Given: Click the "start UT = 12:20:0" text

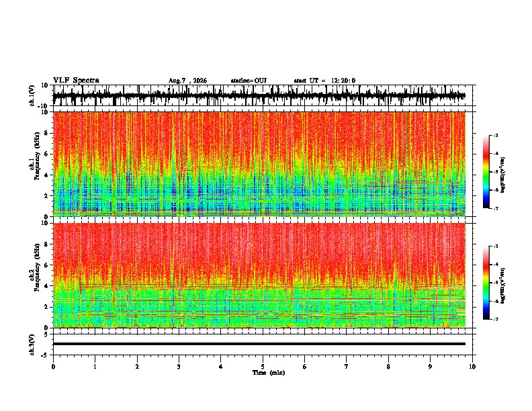Looking at the screenshot, I should tap(324, 81).
